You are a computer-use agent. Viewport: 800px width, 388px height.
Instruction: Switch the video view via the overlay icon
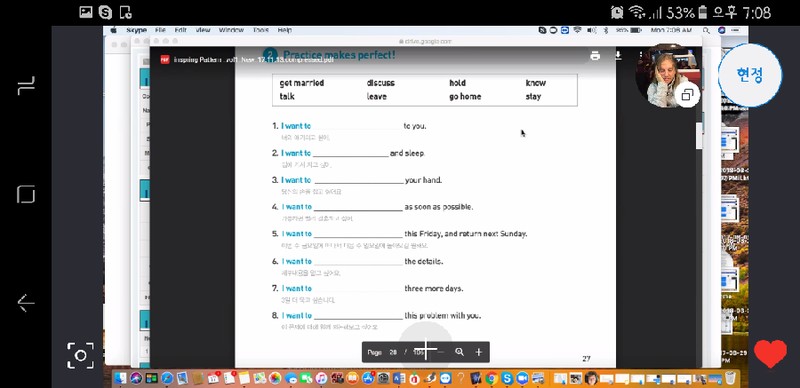[x=687, y=95]
